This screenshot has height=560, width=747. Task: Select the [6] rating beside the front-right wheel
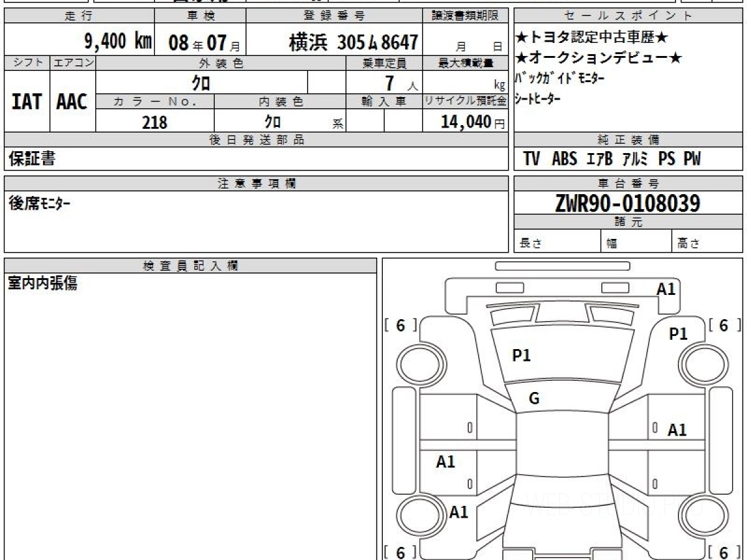[x=724, y=325]
